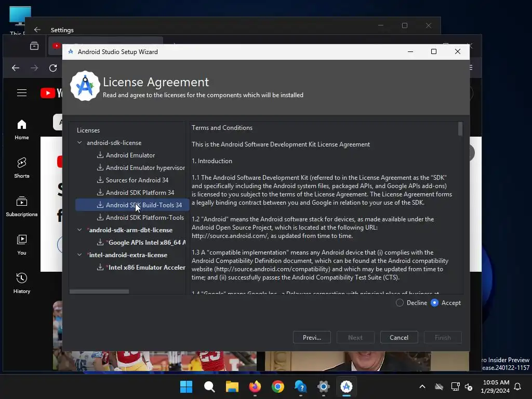532x399 pixels.
Task: Minimize the Android Studio Setup Wizard window
Action: point(410,51)
